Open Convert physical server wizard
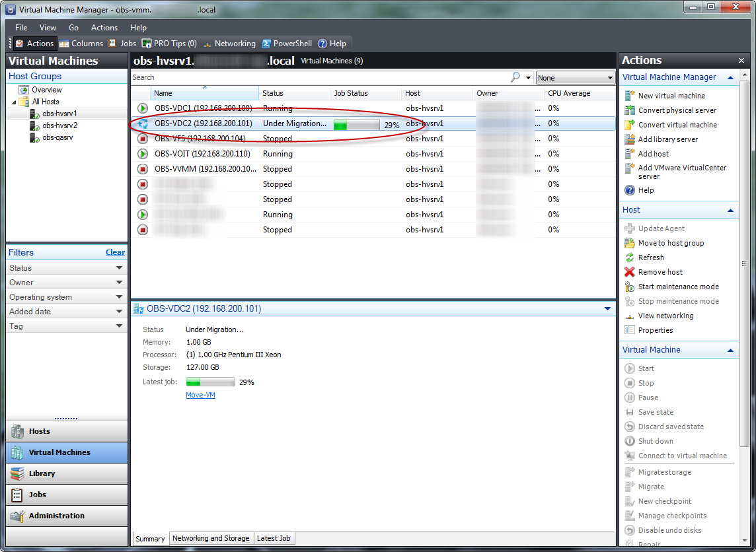 tap(671, 110)
